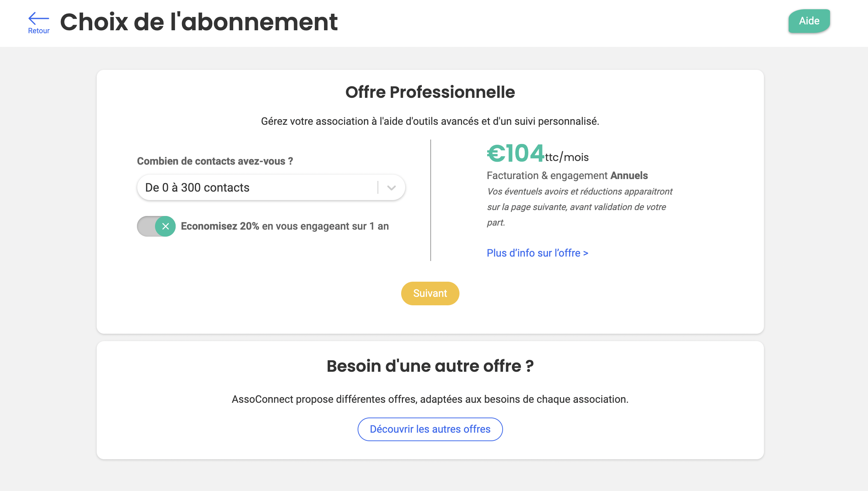Click the "Economisez 20%" toggle label
Viewport: 868px width, 491px height.
[x=285, y=226]
